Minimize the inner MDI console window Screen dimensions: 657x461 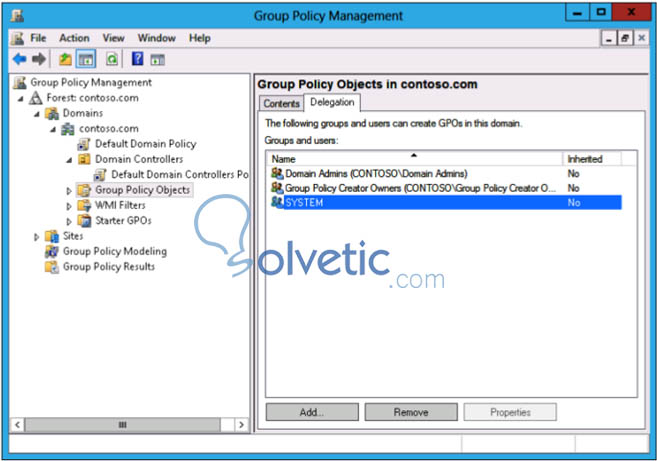point(609,39)
